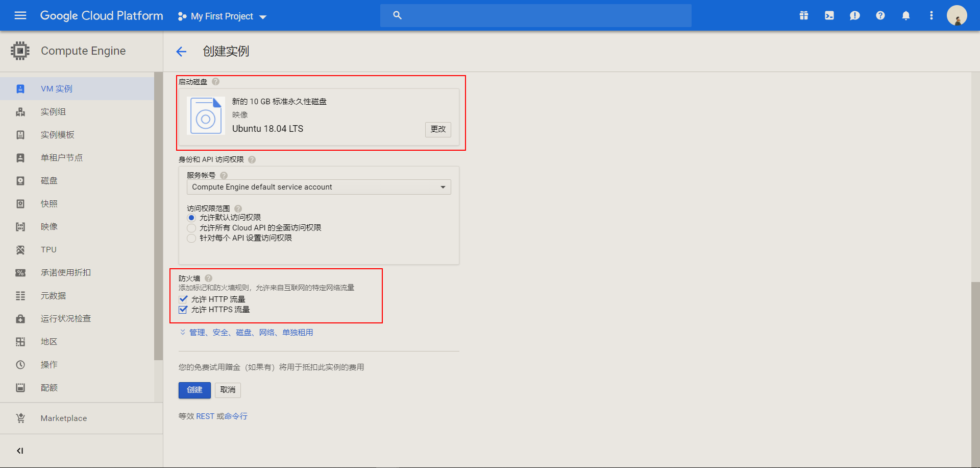980x468 pixels.
Task: Click the search magnifier icon
Action: click(x=397, y=15)
